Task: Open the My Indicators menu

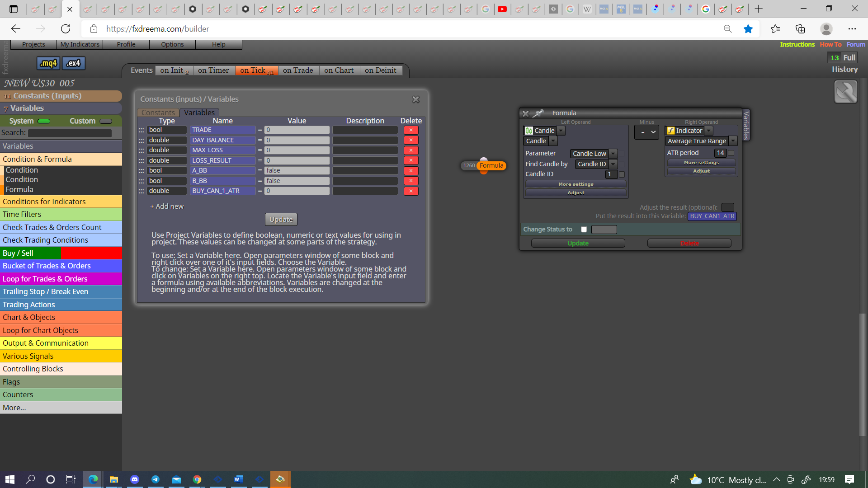Action: click(x=80, y=44)
